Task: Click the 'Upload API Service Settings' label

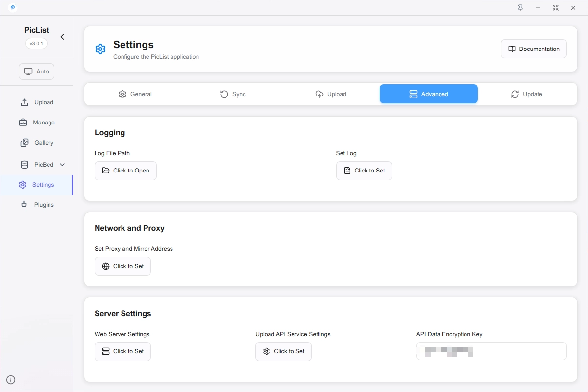Action: click(293, 334)
